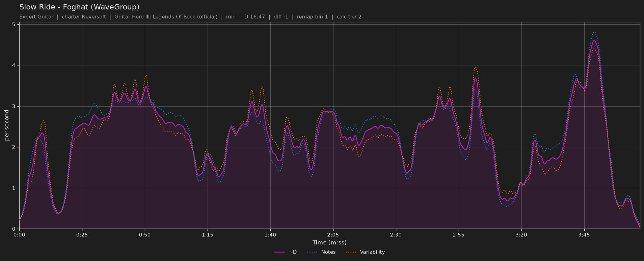Screen dimensions: 644x261
Task: Click the 'per second' y-axis label
Action: point(7,125)
